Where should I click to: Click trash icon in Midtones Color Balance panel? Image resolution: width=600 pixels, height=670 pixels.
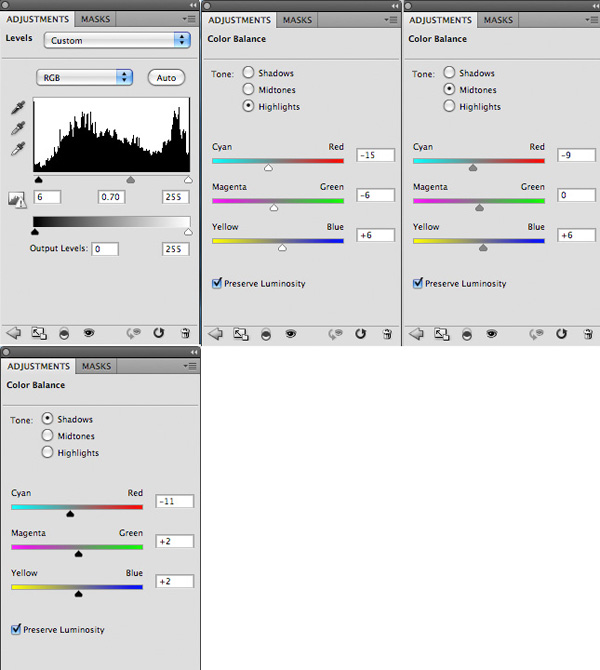click(x=588, y=334)
